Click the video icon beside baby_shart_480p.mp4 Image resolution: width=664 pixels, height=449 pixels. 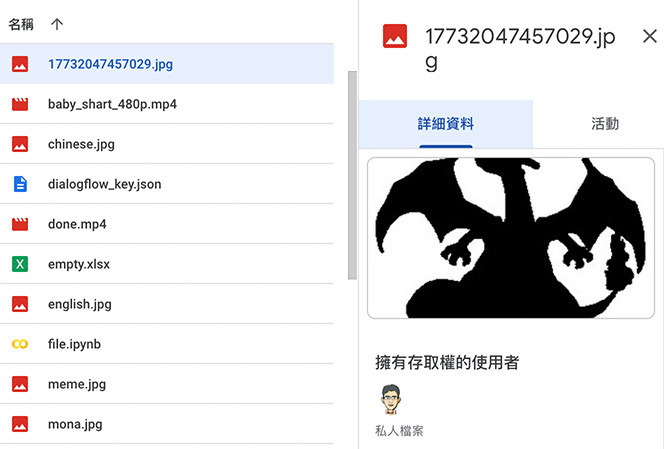click(20, 104)
